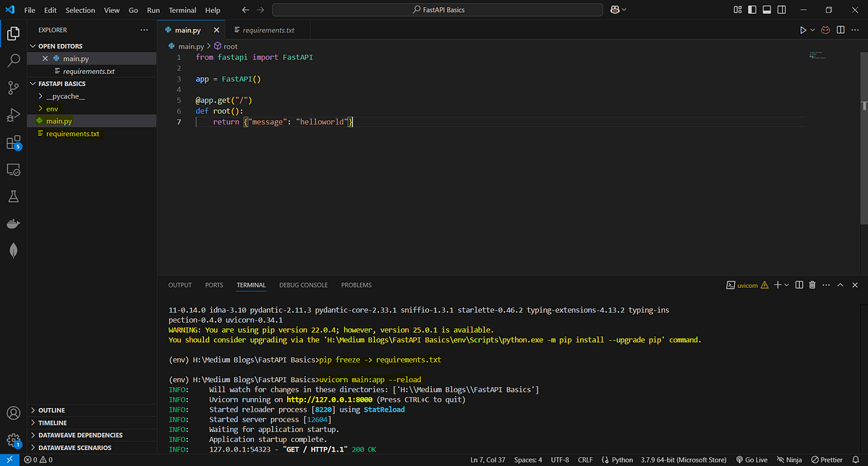Collapse the Open Editors section
868x466 pixels.
tap(34, 46)
